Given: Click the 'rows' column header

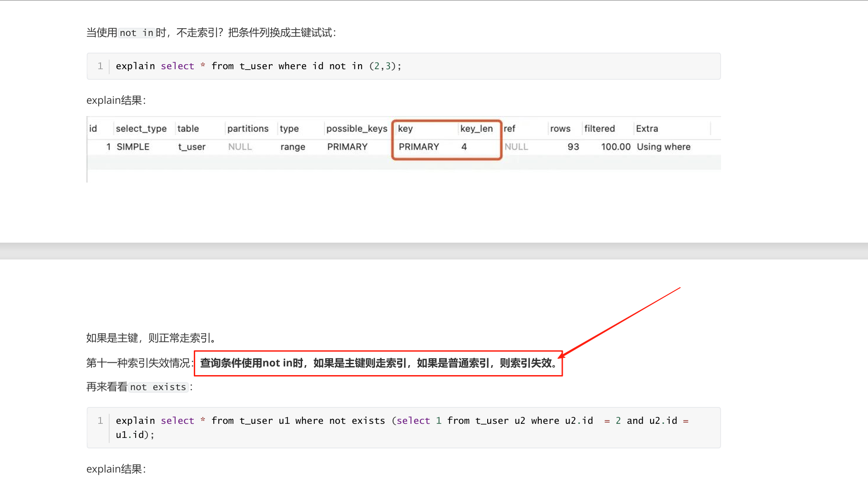Looking at the screenshot, I should [560, 129].
